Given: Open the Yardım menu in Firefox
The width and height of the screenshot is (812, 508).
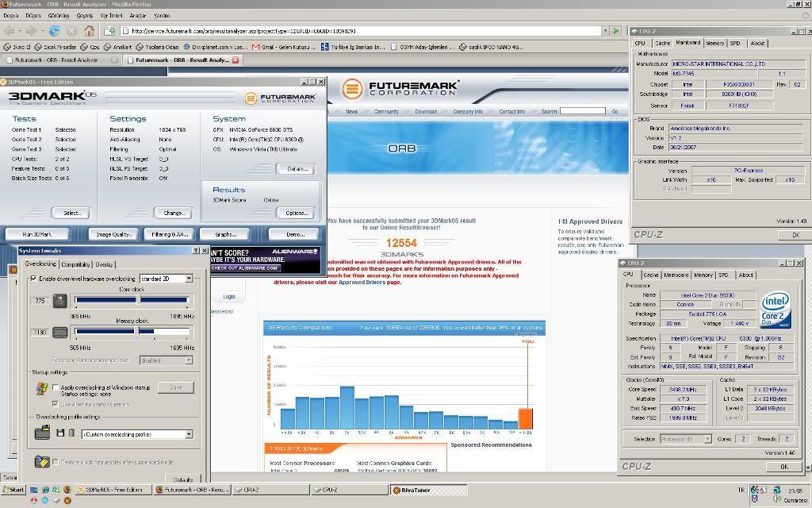Looking at the screenshot, I should click(162, 16).
